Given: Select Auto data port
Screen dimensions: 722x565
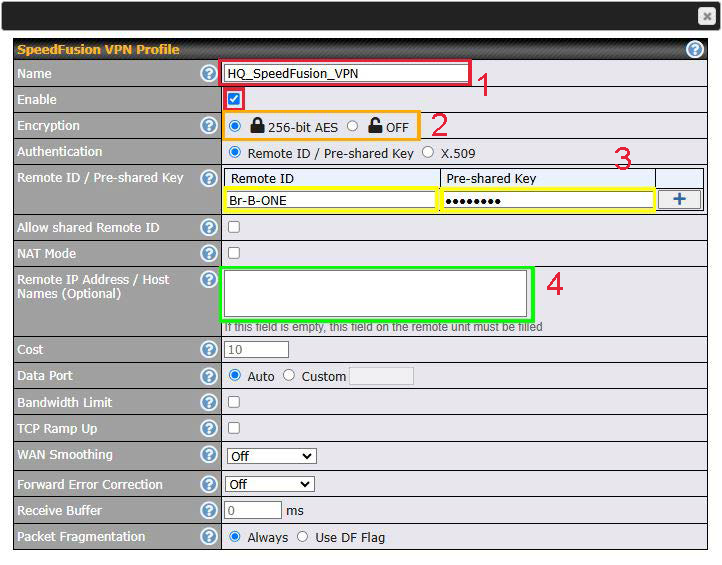Looking at the screenshot, I should pos(235,375).
